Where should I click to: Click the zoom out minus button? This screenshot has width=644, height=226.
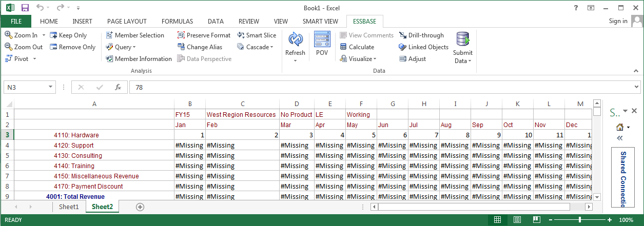552,220
